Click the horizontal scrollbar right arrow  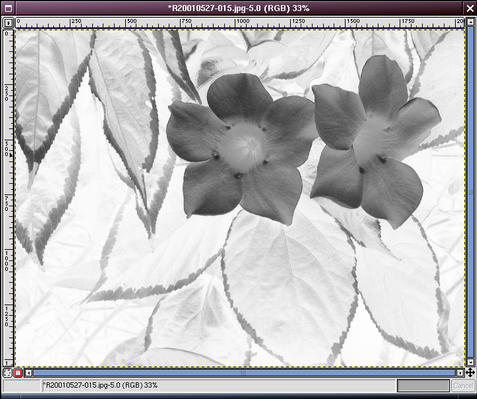pyautogui.click(x=460, y=373)
